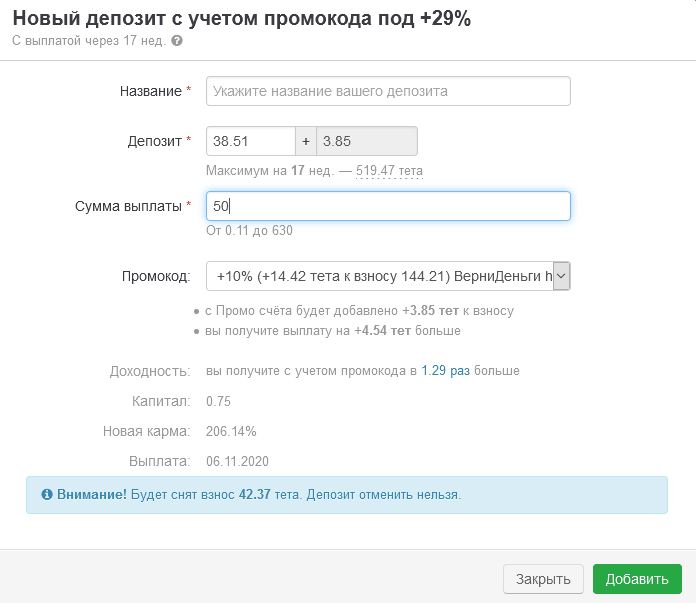Screen dimensions: 696x603
Task: Click the info icon in the warning alert
Action: click(47, 494)
